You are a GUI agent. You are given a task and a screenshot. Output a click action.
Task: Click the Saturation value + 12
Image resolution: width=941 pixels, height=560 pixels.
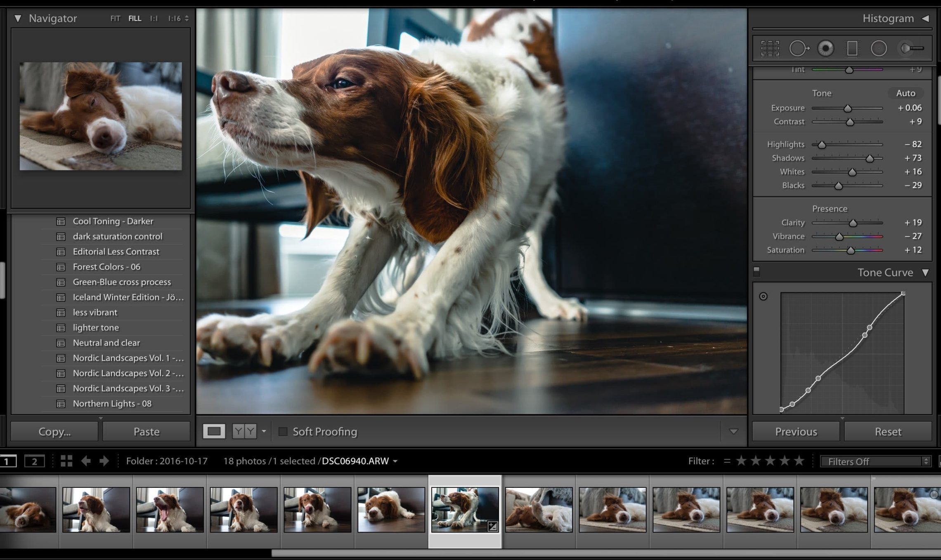coord(913,250)
